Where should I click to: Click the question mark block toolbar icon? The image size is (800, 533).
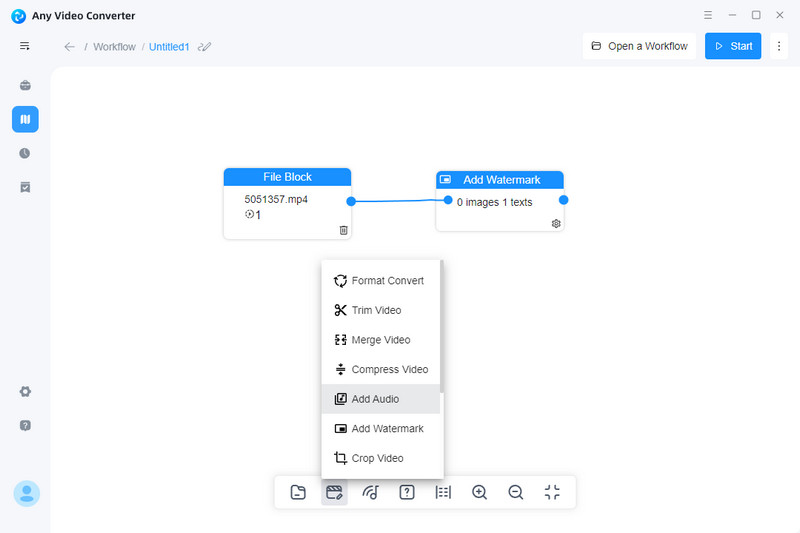pyautogui.click(x=407, y=492)
